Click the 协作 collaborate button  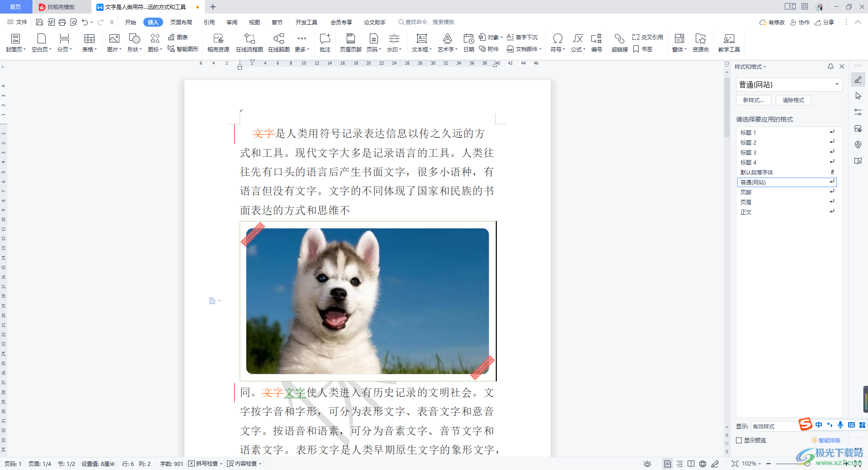800,22
